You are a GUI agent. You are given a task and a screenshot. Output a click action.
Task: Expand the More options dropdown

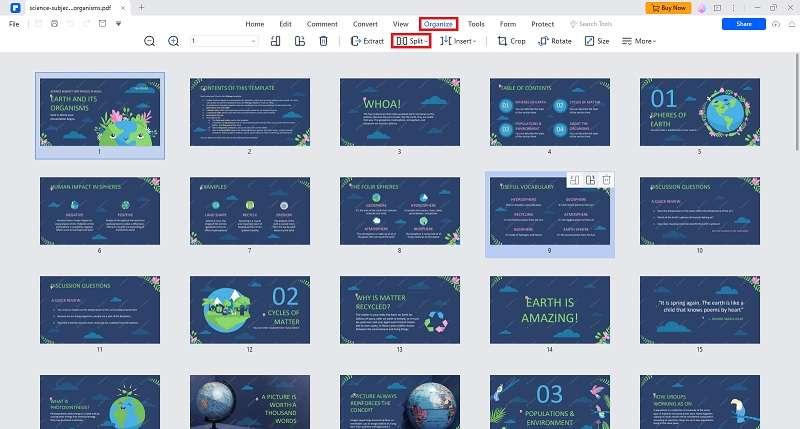tap(639, 41)
